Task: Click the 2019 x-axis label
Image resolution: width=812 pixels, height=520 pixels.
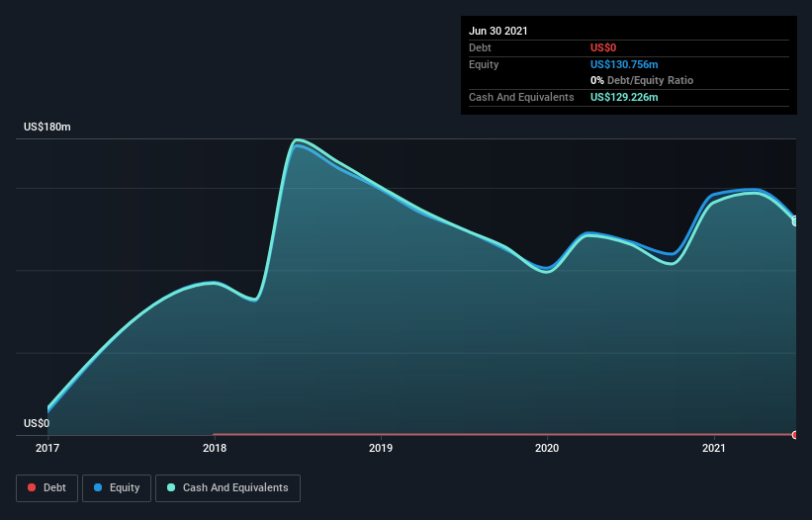Action: [381, 448]
